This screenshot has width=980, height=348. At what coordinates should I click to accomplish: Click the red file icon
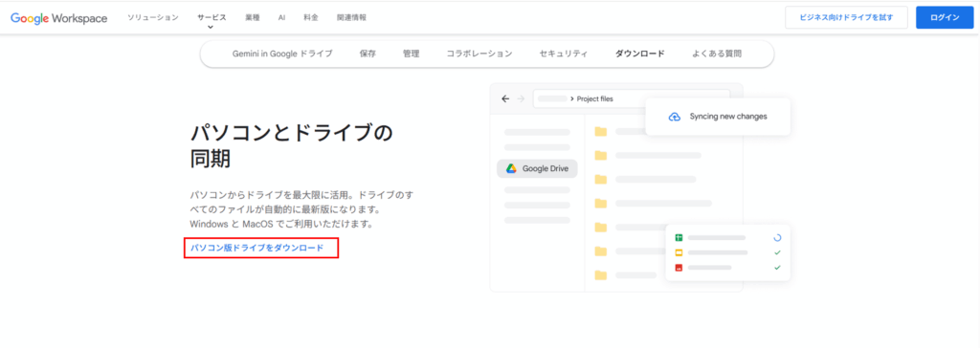click(679, 268)
